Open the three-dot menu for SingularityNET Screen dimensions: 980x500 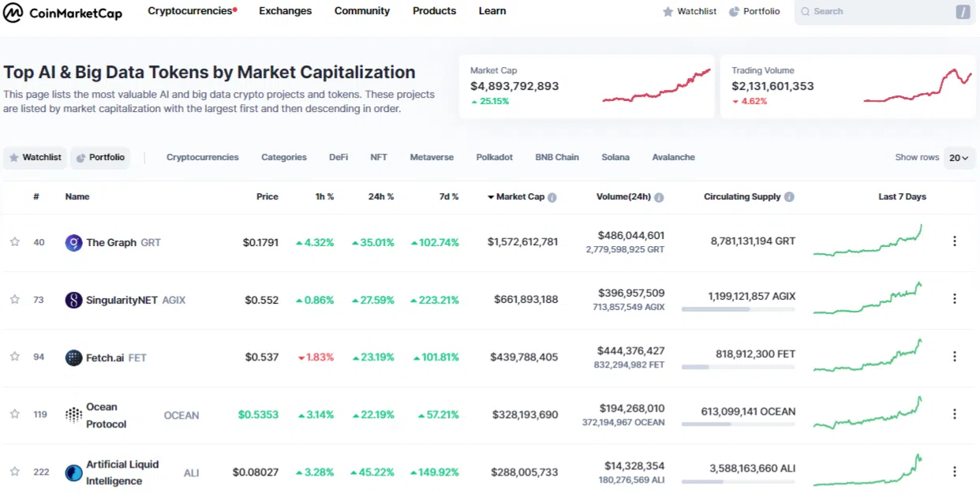(955, 299)
